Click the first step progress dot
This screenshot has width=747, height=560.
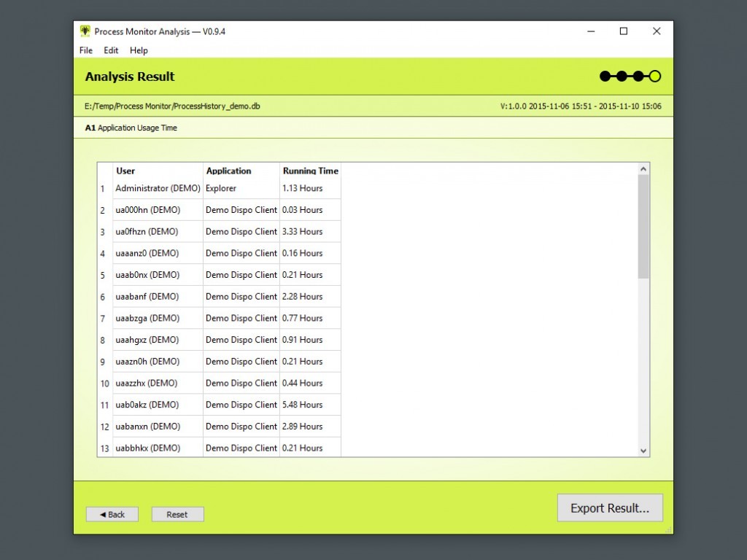[x=605, y=77]
